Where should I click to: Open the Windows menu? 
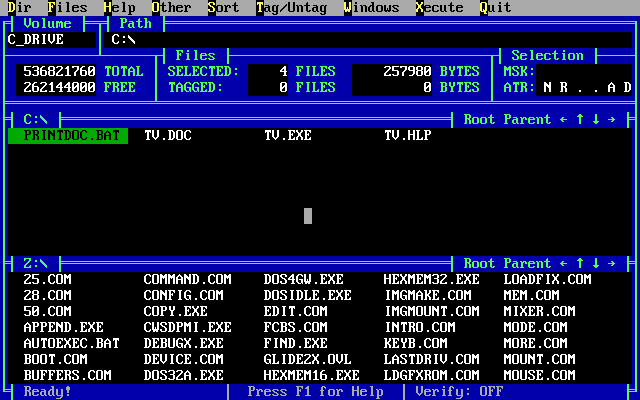pyautogui.click(x=371, y=7)
